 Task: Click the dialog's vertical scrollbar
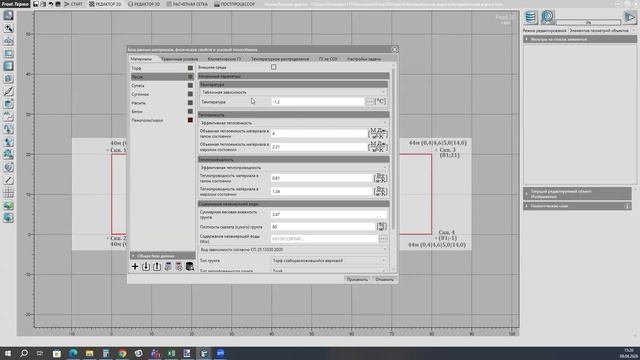(393, 149)
